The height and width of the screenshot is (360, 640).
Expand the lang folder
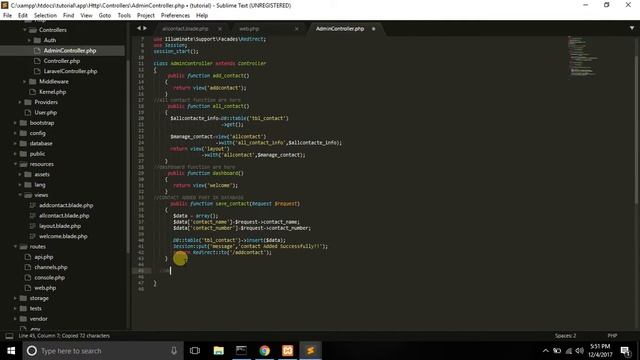(x=20, y=184)
